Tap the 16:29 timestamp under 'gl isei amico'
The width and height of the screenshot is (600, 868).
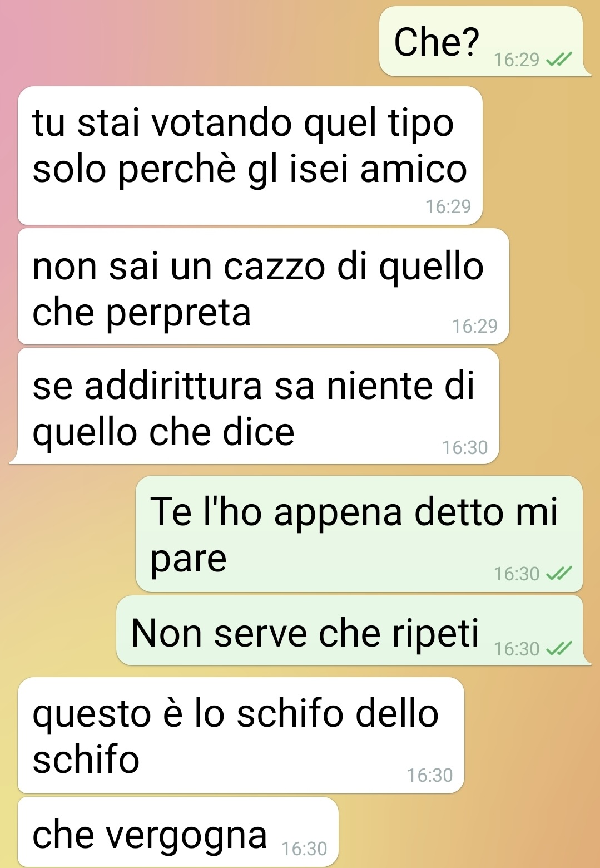click(448, 206)
